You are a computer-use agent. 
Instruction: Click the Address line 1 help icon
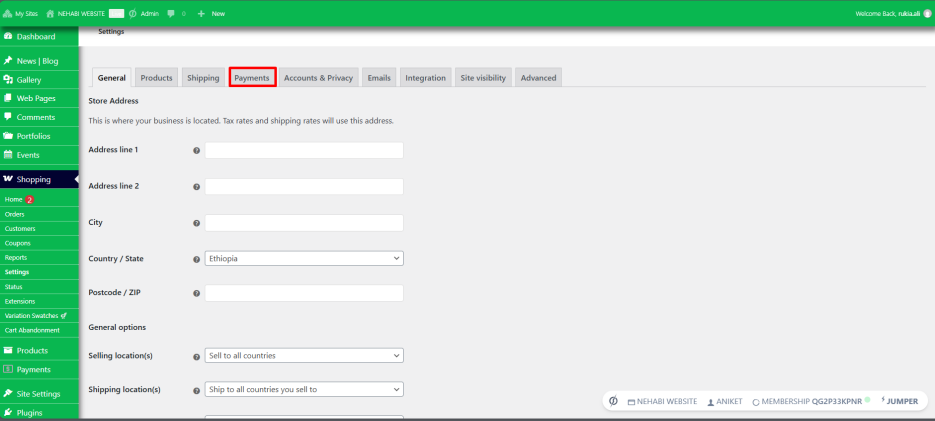point(196,151)
